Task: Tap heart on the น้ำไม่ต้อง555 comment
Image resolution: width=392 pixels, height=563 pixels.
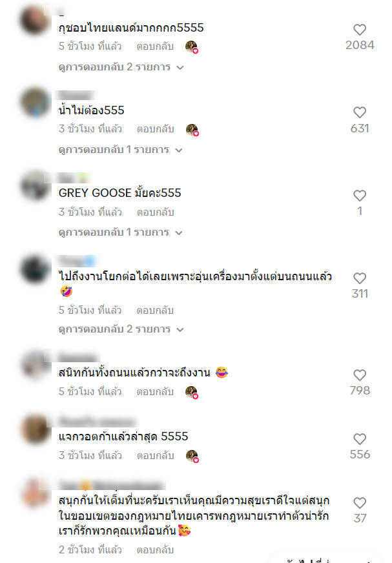Action: pos(360,112)
